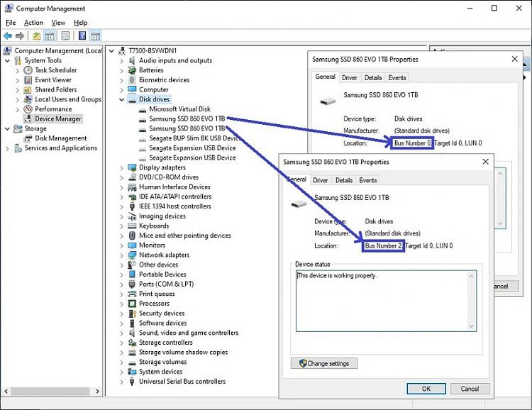This screenshot has width=532, height=410.
Task: Expand the Monitors category
Action: coord(121,245)
